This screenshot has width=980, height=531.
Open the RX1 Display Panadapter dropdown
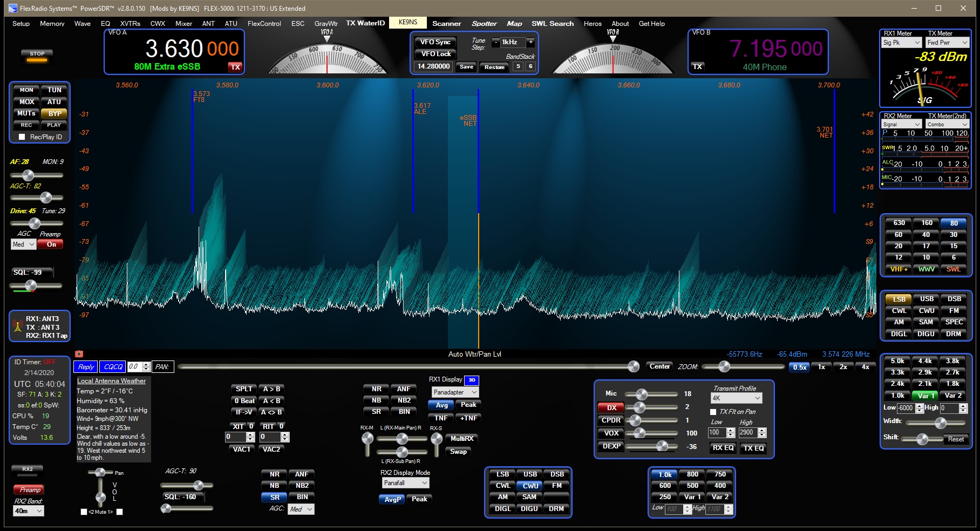[455, 392]
